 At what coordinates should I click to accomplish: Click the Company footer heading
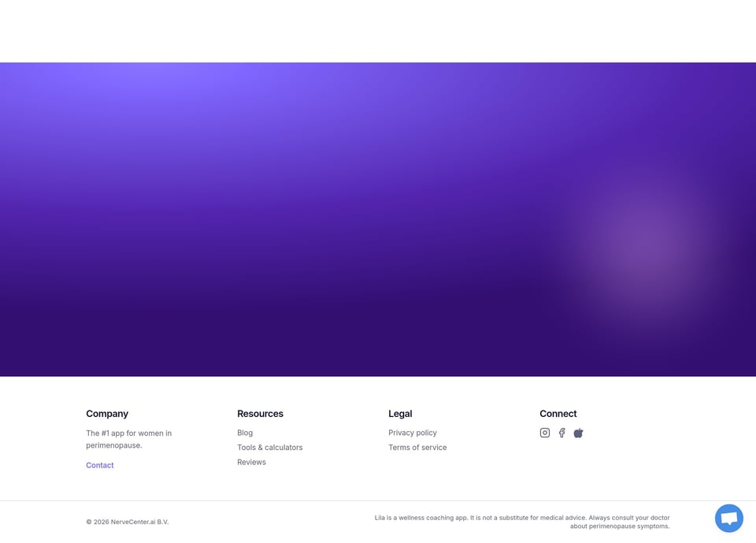coord(107,414)
